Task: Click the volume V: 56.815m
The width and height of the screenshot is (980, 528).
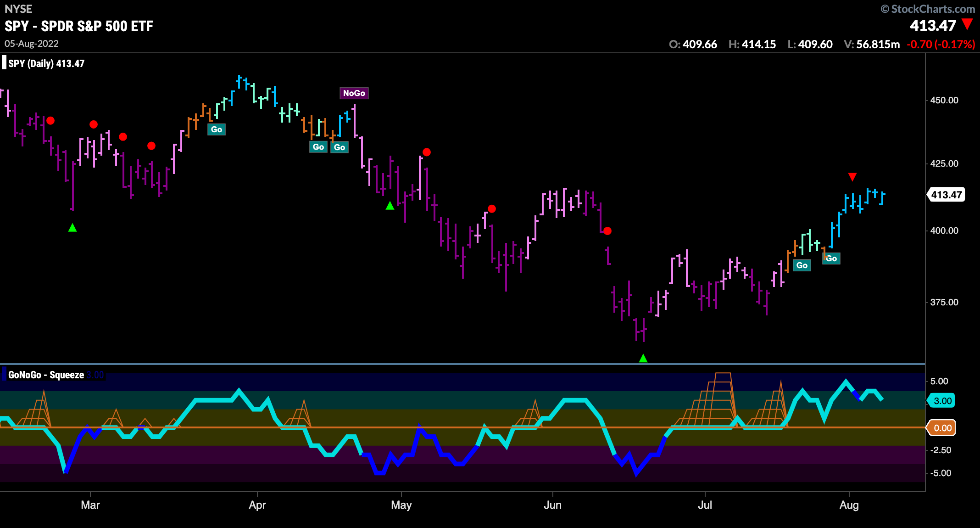Action: 872,44
